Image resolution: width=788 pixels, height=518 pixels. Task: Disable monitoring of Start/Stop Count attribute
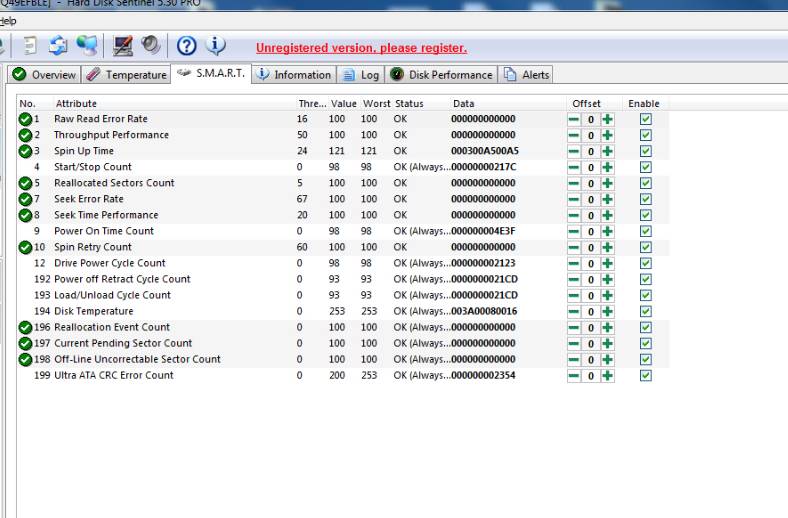[x=646, y=167]
